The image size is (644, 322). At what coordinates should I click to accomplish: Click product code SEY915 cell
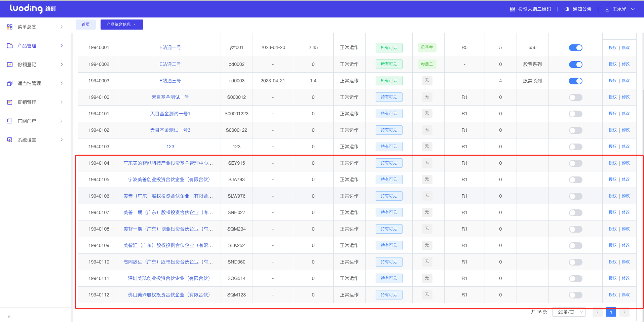pyautogui.click(x=236, y=163)
